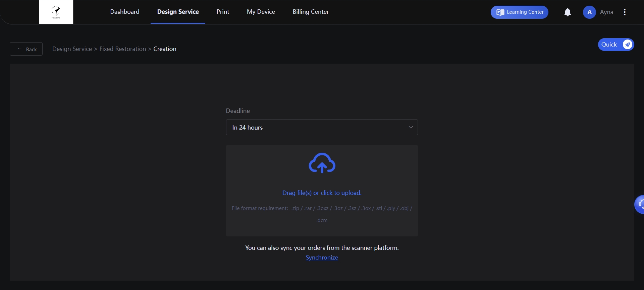This screenshot has width=644, height=290.
Task: Open the three-dot more options menu
Action: click(x=625, y=12)
